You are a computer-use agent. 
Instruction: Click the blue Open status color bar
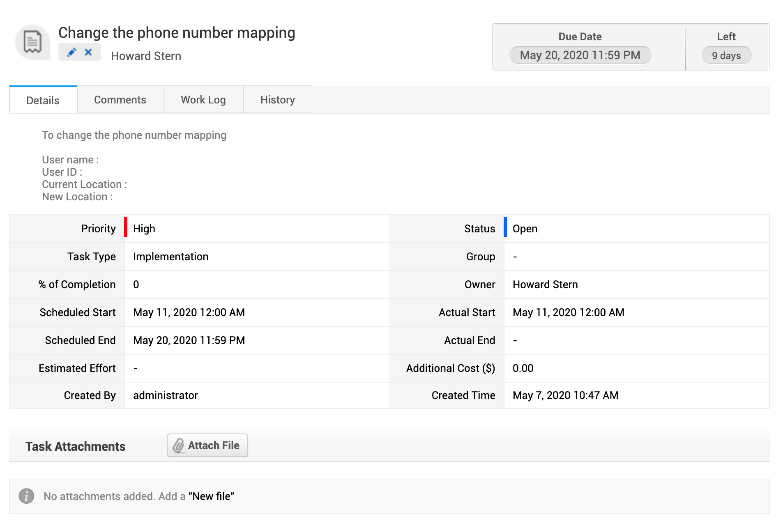point(505,227)
